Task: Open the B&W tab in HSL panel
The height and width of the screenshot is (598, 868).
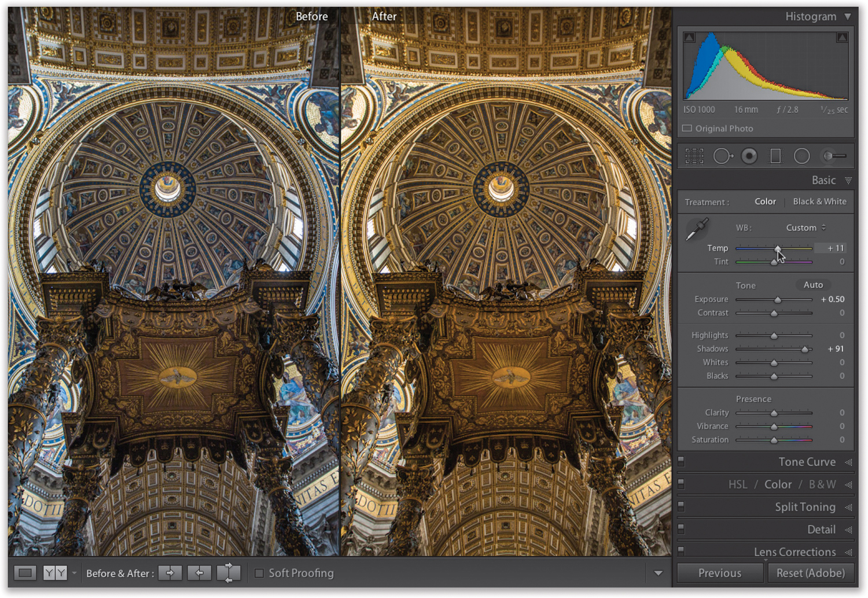Action: point(822,485)
